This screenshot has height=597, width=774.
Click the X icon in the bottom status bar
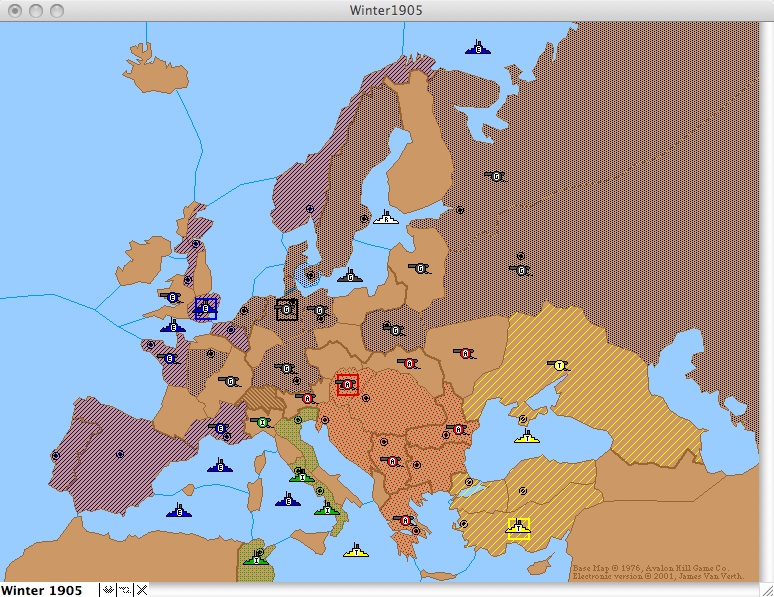142,590
